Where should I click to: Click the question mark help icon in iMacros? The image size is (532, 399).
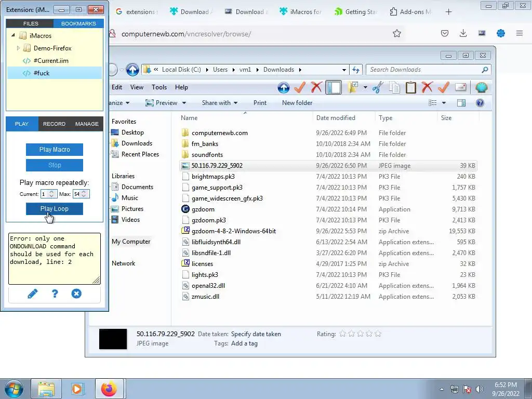55,294
